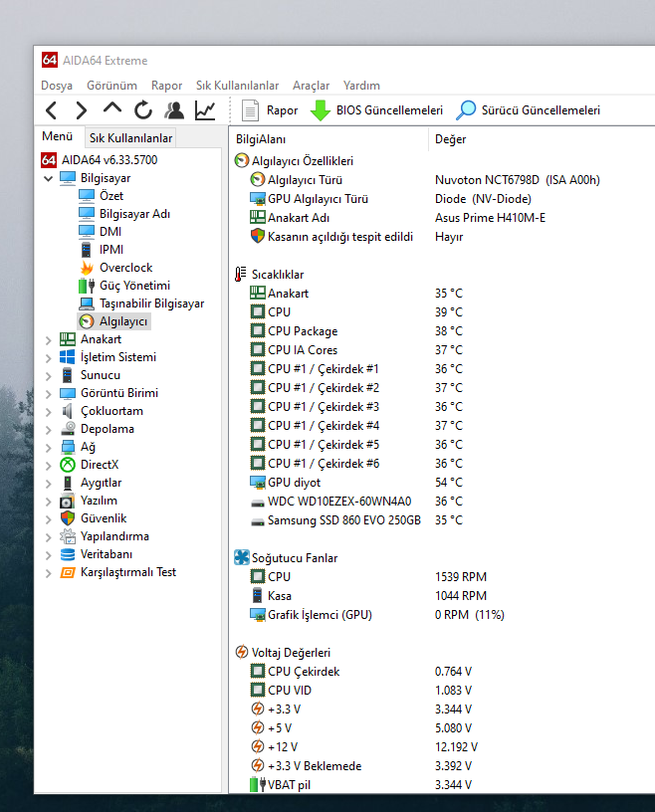This screenshot has width=655, height=812.
Task: Click the green BIOS Güncellemeleri arrow icon
Action: point(321,110)
